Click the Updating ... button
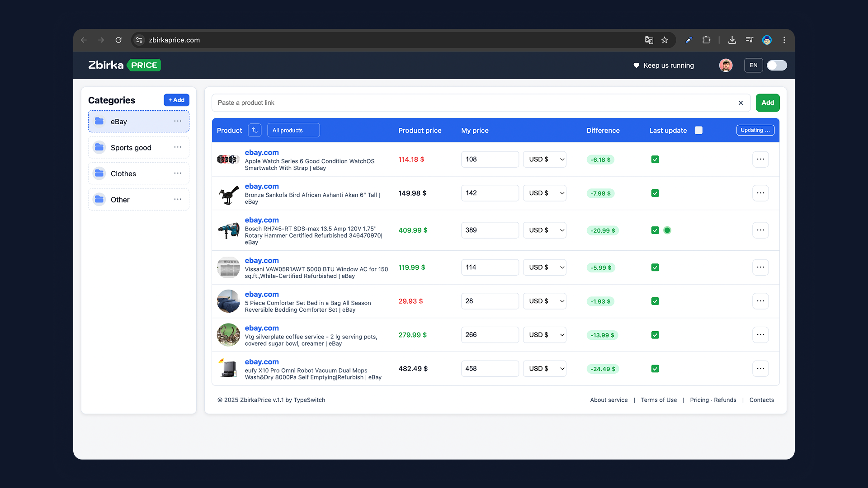 coord(755,130)
